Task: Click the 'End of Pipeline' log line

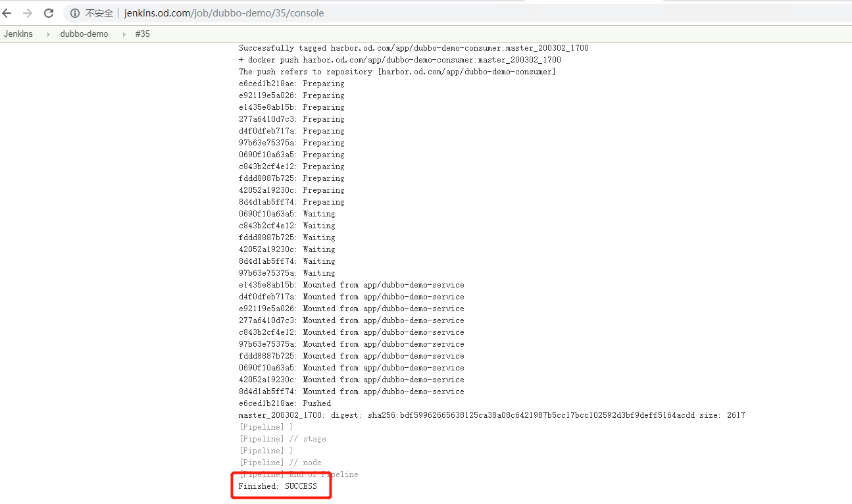Action: (x=299, y=474)
